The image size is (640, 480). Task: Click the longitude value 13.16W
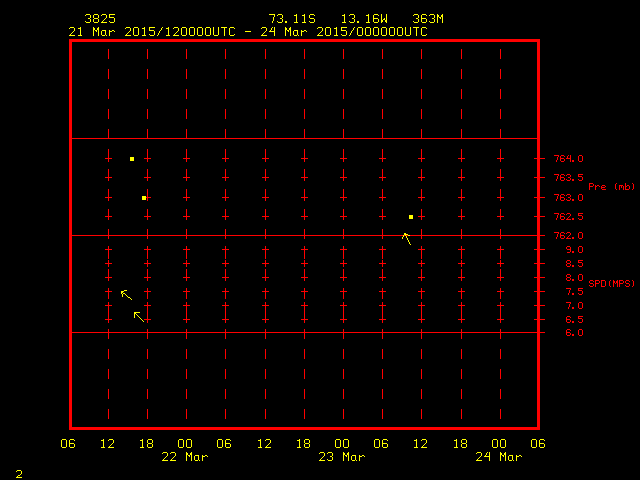pyautogui.click(x=364, y=19)
